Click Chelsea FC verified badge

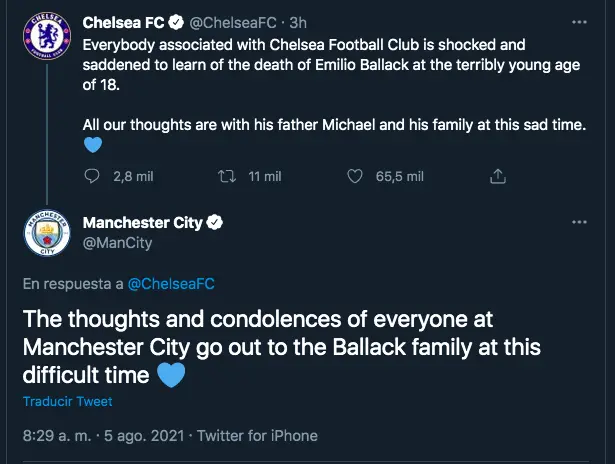coord(176,22)
